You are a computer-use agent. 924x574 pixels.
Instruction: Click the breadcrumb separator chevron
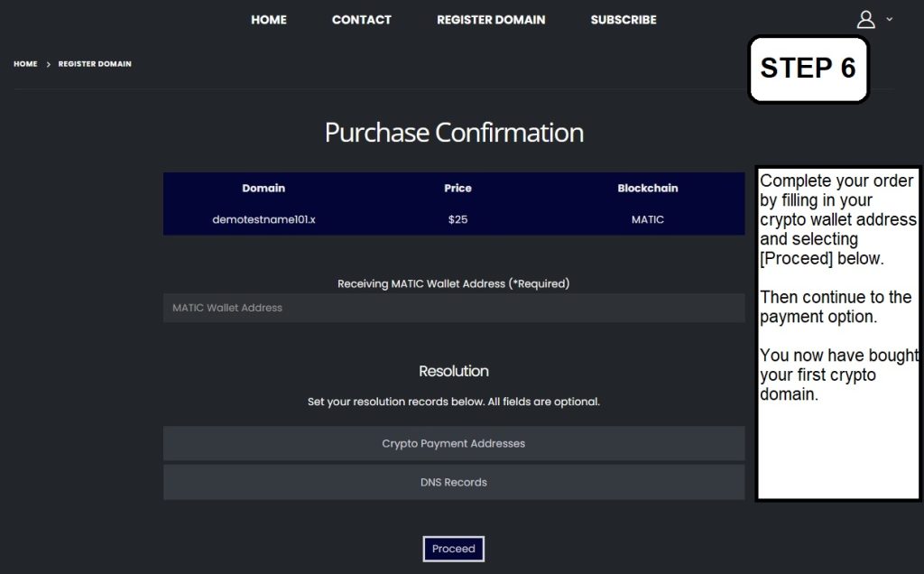click(48, 64)
